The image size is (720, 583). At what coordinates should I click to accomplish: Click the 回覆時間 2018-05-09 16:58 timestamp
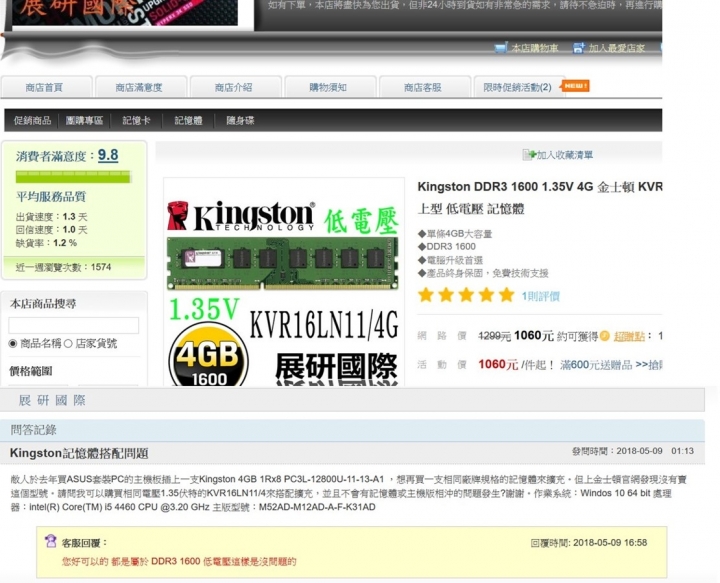pos(589,543)
